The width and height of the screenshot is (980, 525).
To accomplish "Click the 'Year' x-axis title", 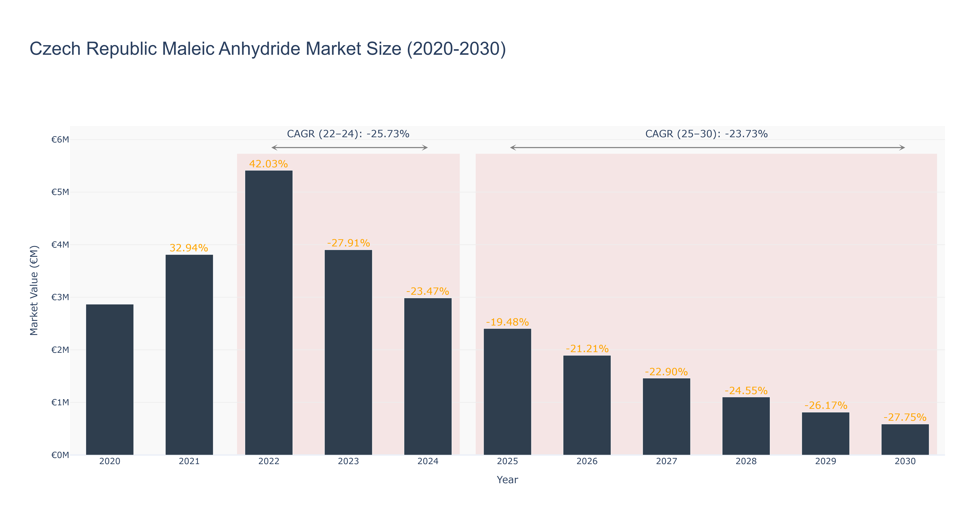I will [x=507, y=480].
